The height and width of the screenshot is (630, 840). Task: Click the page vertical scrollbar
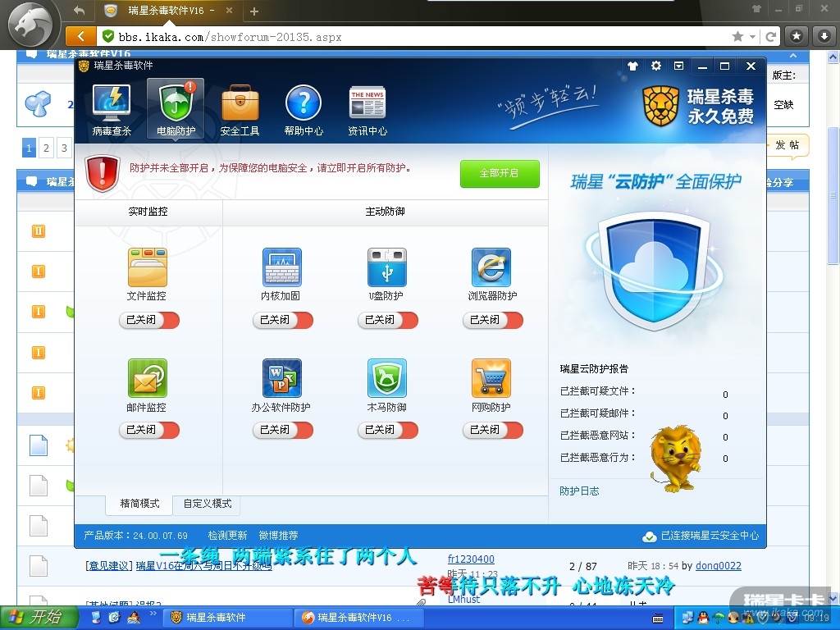pyautogui.click(x=833, y=195)
